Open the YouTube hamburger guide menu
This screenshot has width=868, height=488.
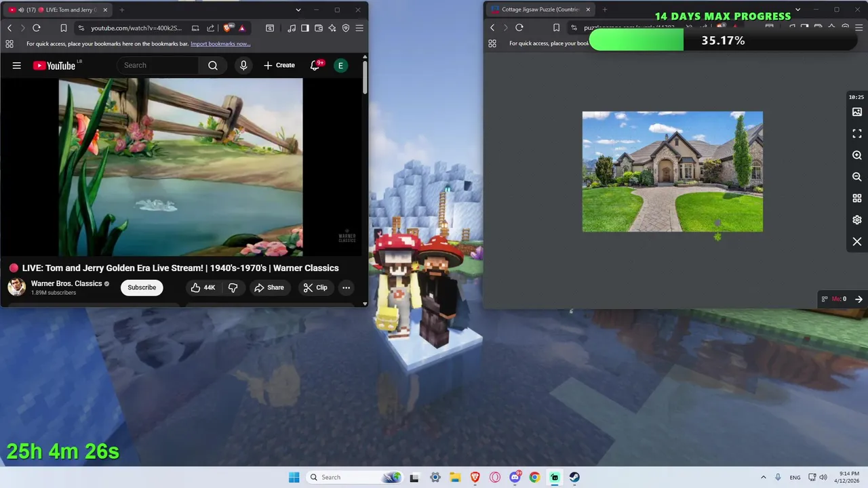tap(17, 65)
